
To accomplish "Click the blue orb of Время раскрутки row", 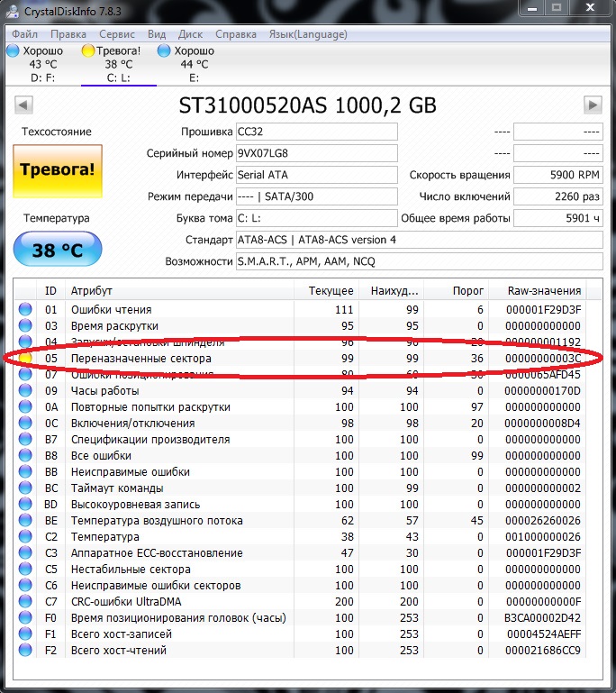I will pos(25,325).
